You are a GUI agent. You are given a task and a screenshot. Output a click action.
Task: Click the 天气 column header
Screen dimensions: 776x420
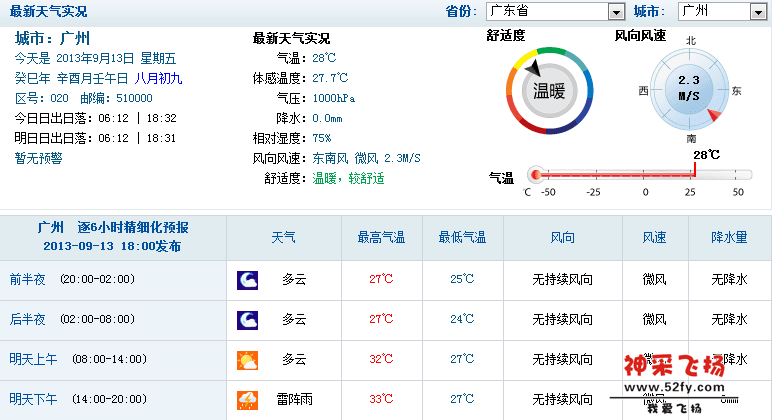coord(284,237)
